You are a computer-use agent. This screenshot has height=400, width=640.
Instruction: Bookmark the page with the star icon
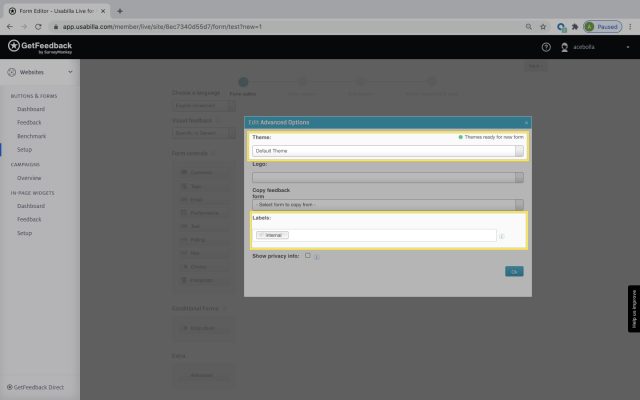click(543, 27)
